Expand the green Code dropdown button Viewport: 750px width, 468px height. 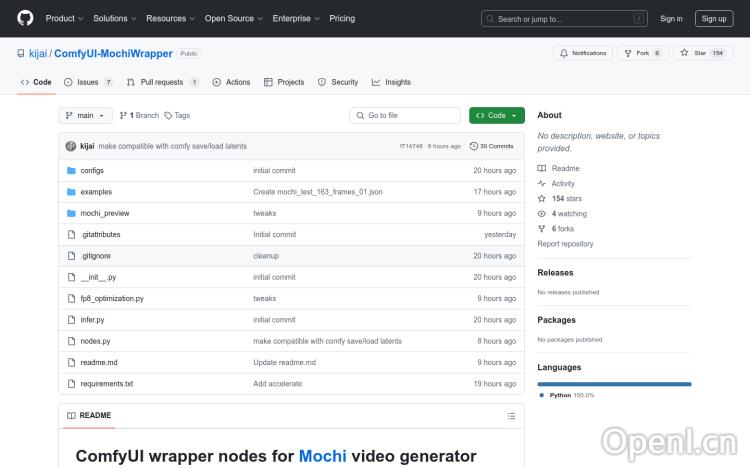pos(496,116)
